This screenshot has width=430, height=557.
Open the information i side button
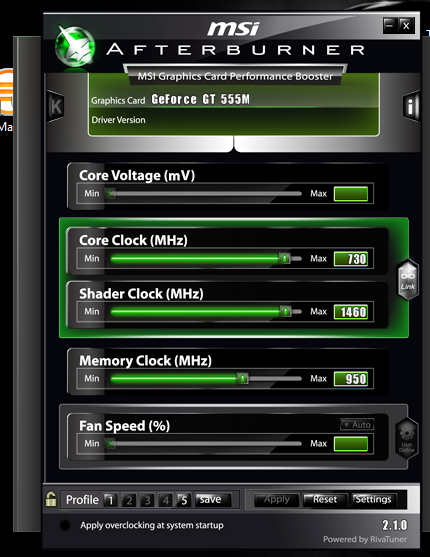(x=411, y=106)
